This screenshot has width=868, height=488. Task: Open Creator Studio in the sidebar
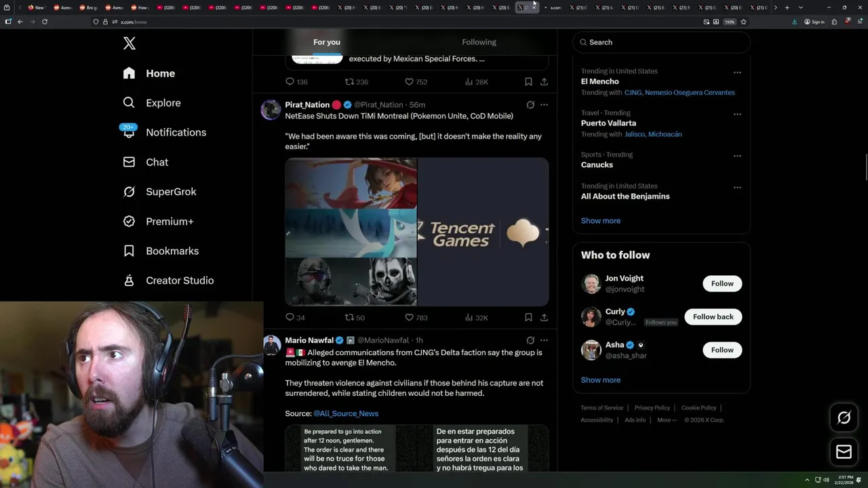168,281
